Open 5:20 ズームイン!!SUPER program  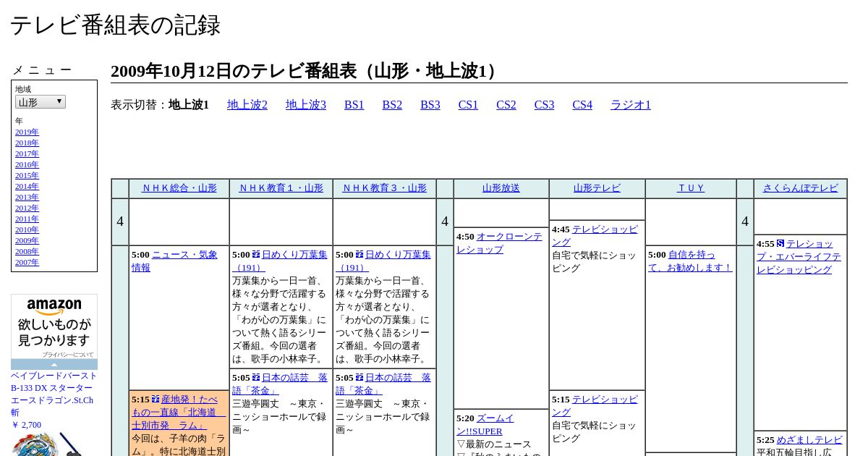pos(485,425)
